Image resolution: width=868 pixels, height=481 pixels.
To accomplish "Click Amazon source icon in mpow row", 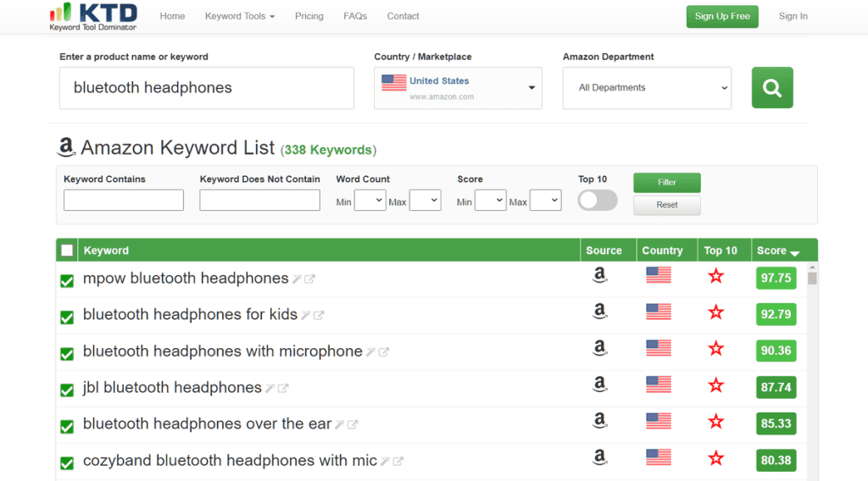I will coord(599,274).
